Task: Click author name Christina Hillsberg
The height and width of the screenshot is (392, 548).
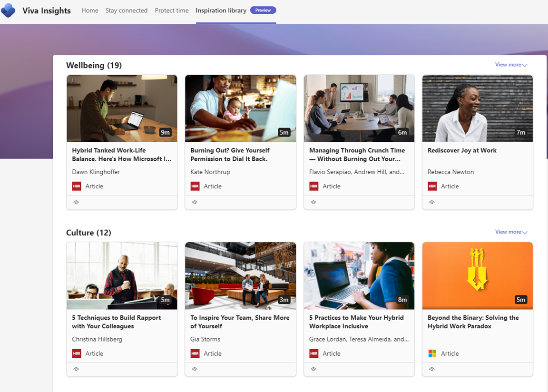Action: point(97,339)
